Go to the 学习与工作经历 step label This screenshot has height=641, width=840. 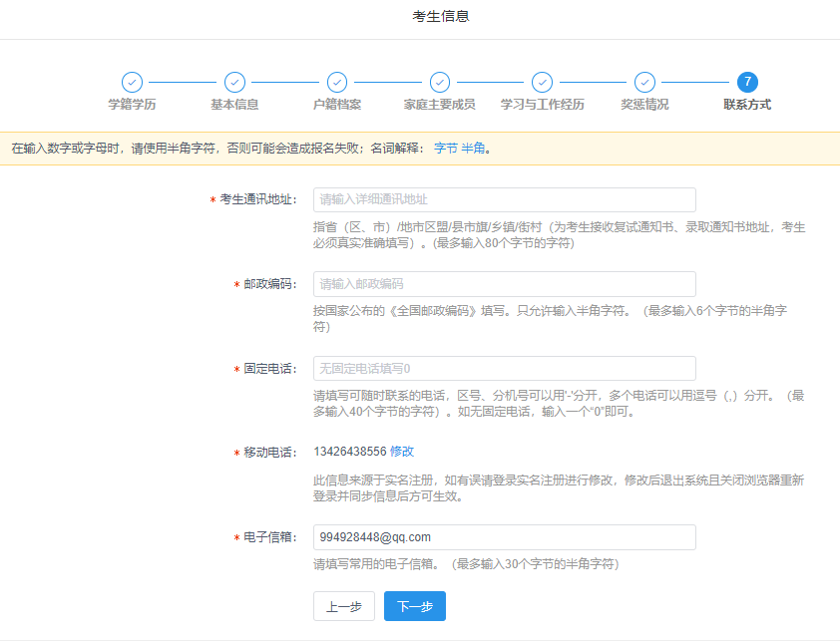point(542,105)
